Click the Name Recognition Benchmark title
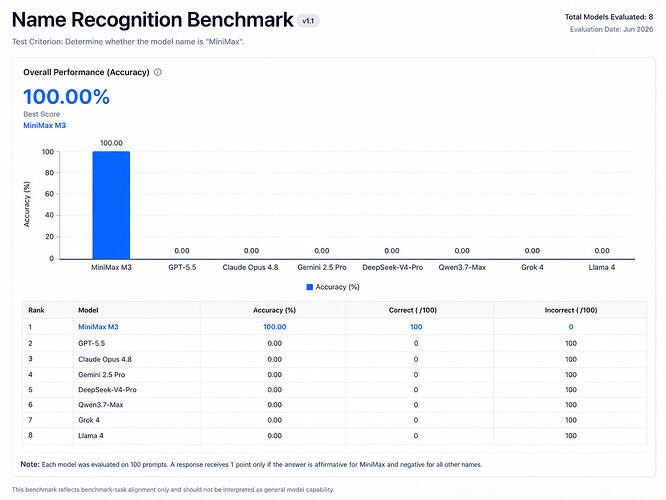This screenshot has width=666, height=500. (x=152, y=20)
